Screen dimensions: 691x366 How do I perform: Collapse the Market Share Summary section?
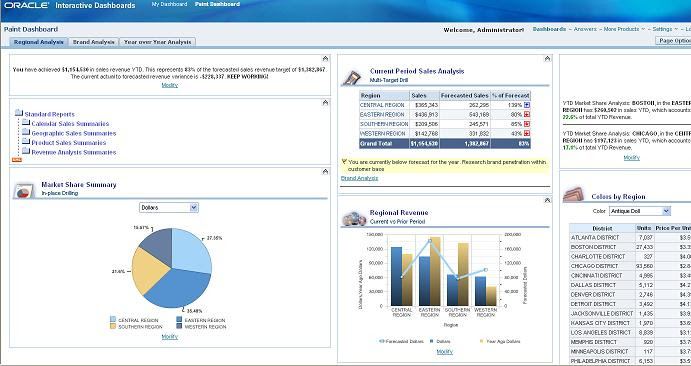(325, 171)
